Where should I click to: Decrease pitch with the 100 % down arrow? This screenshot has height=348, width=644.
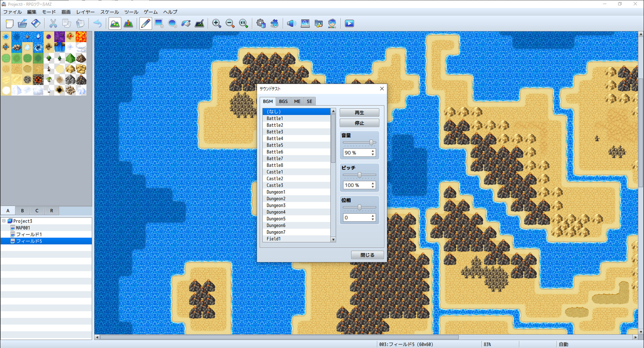(373, 187)
